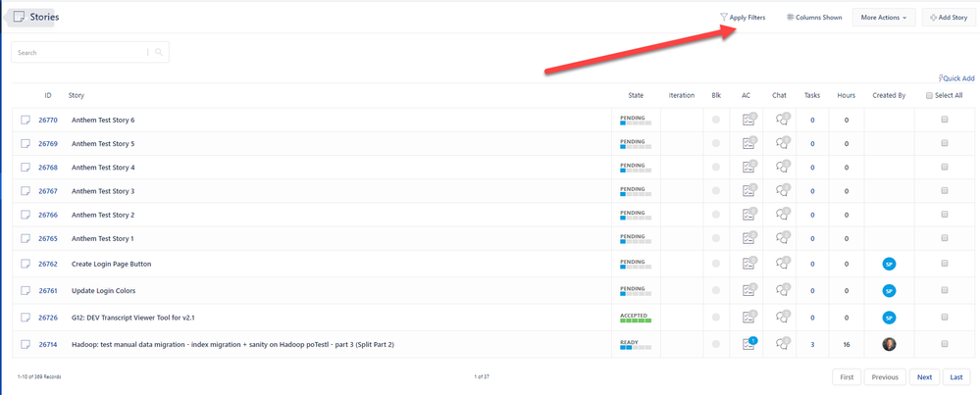Check the box for Create Login Page Button

click(945, 264)
